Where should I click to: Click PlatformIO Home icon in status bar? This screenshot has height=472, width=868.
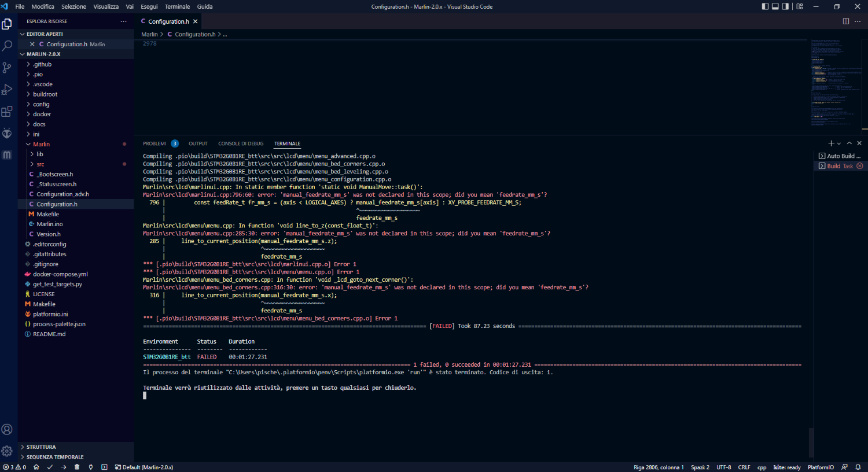(36, 467)
